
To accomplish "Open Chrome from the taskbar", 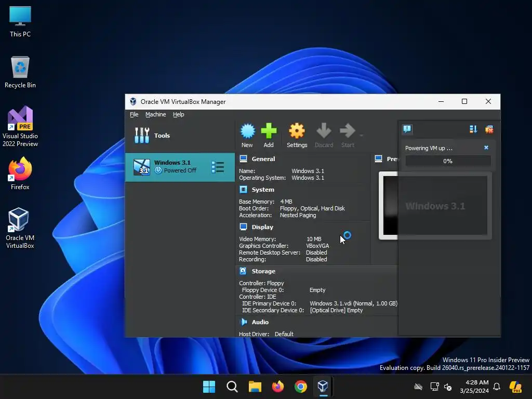I will point(301,387).
